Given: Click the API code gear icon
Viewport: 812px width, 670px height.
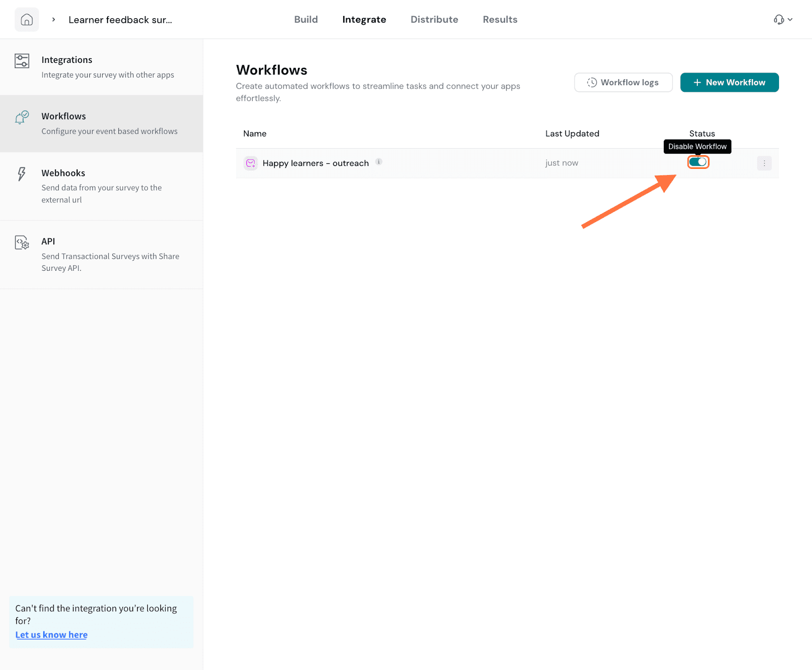Looking at the screenshot, I should pos(22,242).
